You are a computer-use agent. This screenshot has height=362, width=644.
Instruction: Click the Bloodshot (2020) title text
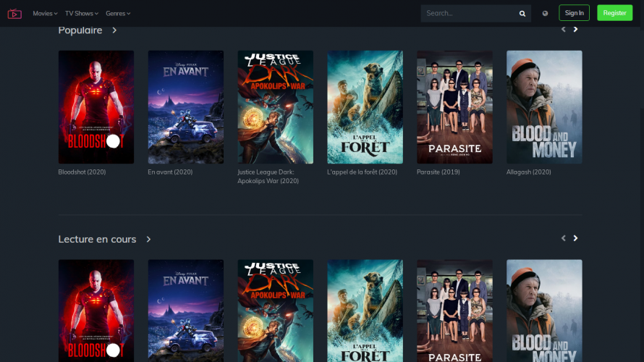82,172
